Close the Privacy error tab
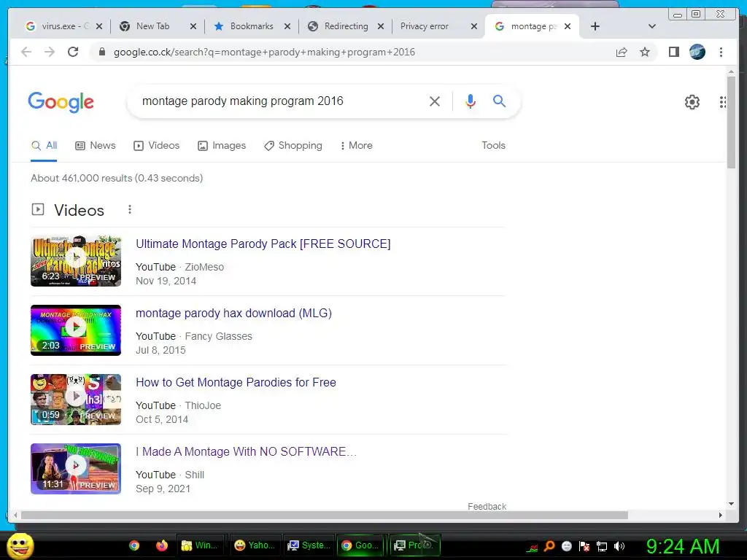This screenshot has width=747, height=560. pyautogui.click(x=474, y=26)
